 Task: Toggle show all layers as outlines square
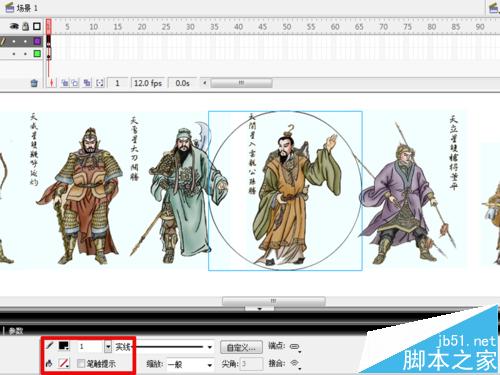[37, 26]
